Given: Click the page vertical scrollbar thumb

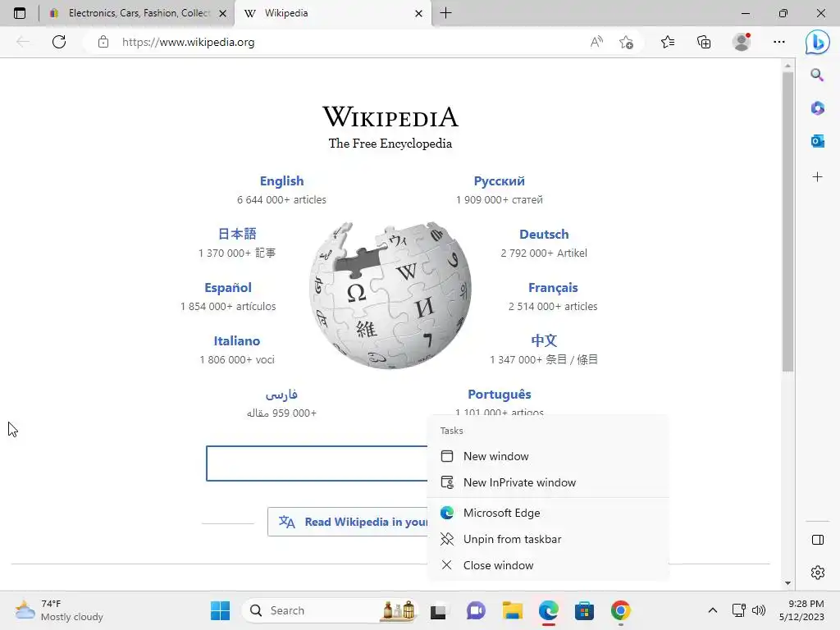Looking at the screenshot, I should [787, 221].
